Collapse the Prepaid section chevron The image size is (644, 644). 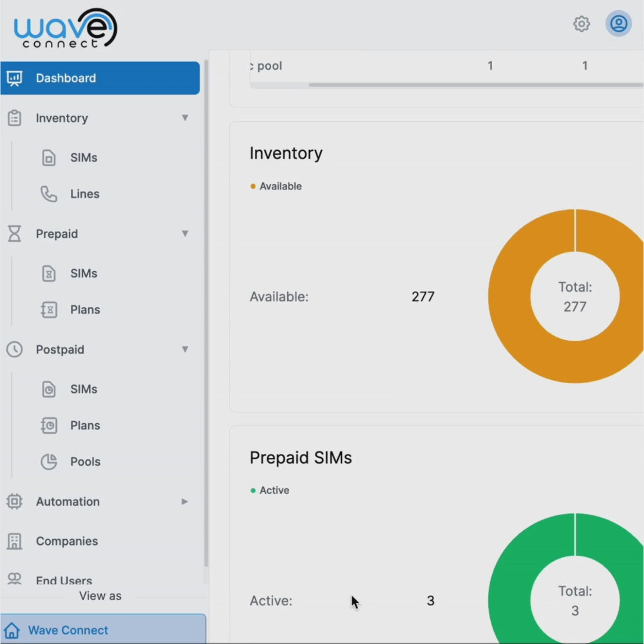tap(185, 234)
